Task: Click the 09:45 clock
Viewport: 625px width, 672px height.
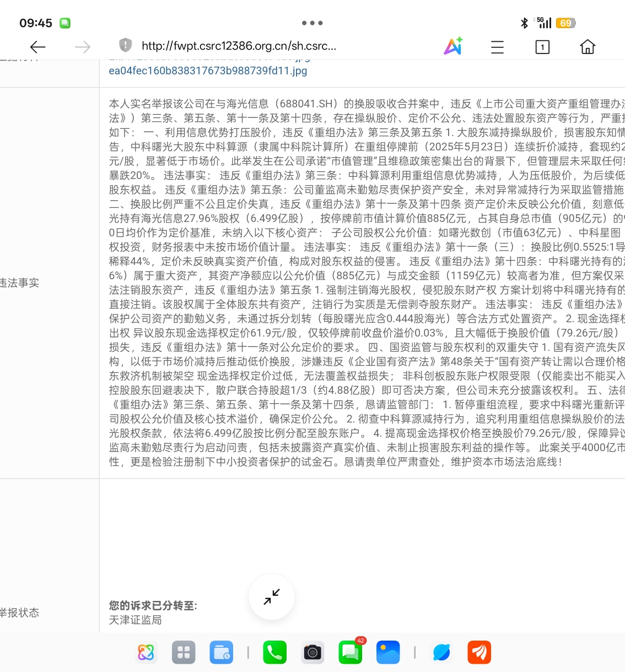Action: [x=36, y=23]
